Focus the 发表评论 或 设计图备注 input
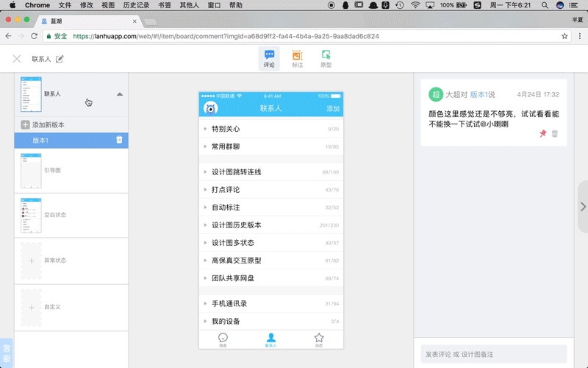Screen dimensions: 588x368 pyautogui.click(x=493, y=354)
